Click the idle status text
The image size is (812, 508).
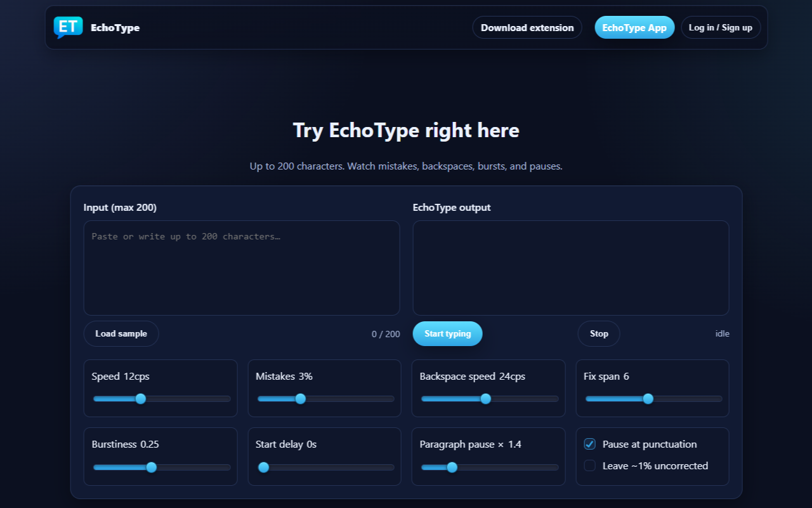[723, 333]
